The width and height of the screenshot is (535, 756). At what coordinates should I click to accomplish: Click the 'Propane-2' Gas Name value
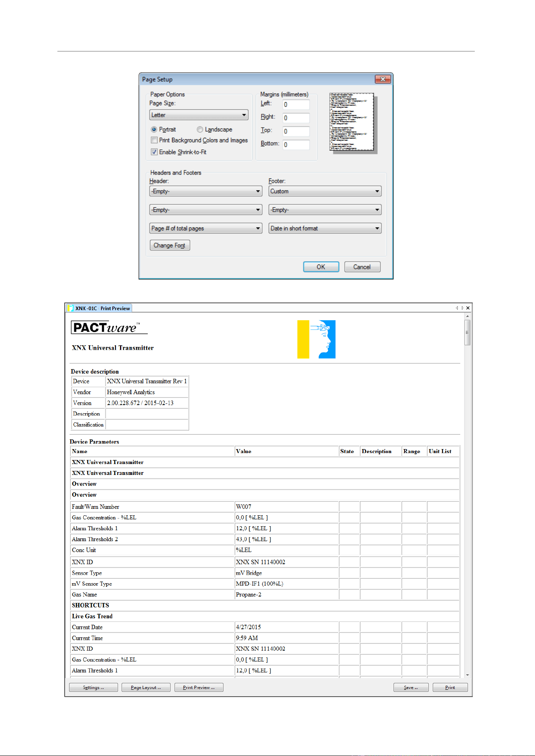(249, 595)
